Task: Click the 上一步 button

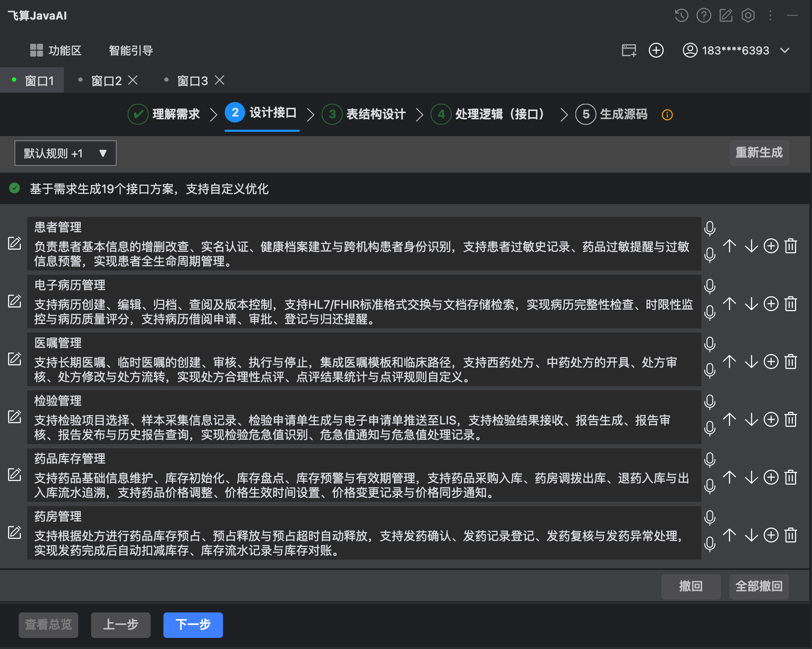Action: pos(121,625)
